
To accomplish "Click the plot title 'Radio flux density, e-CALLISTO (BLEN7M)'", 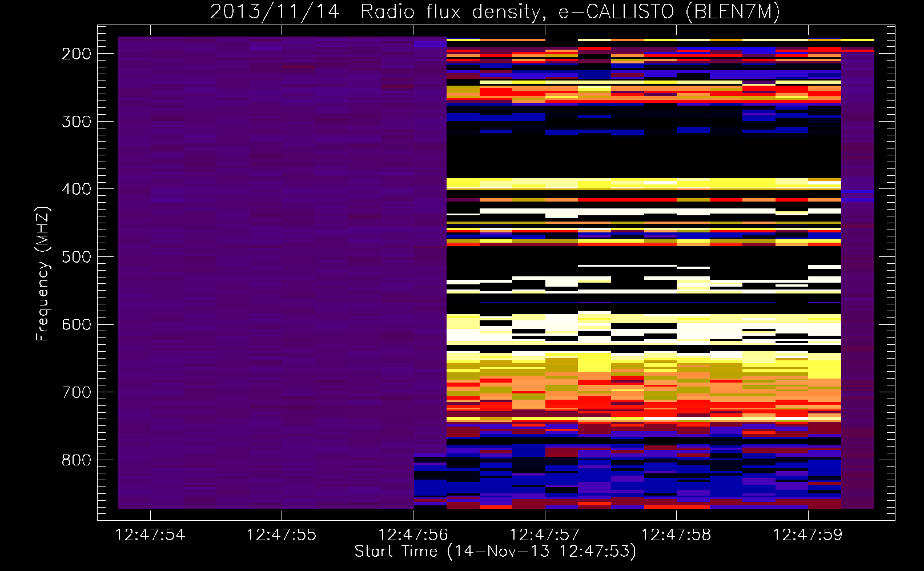I will pos(570,12).
